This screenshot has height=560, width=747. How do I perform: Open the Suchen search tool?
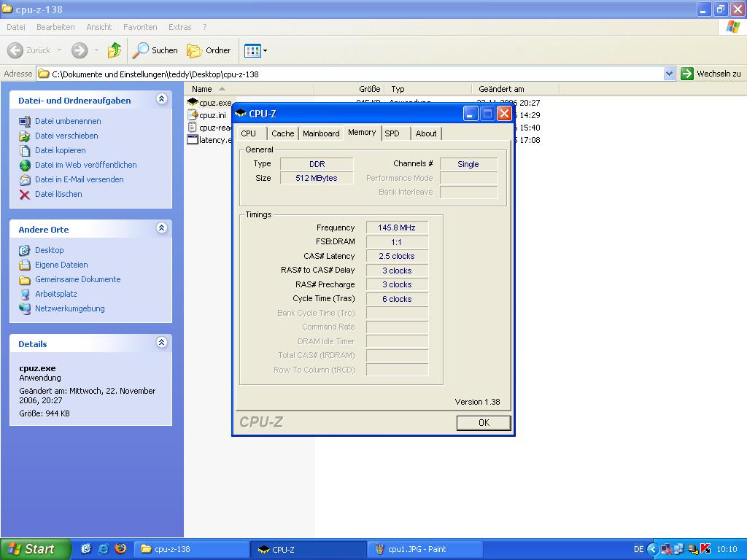(155, 50)
